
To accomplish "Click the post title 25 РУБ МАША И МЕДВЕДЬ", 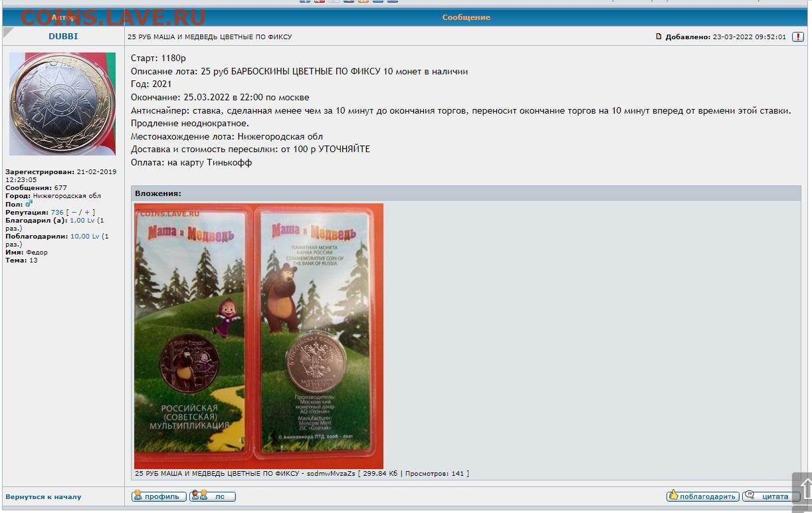I will tap(209, 37).
